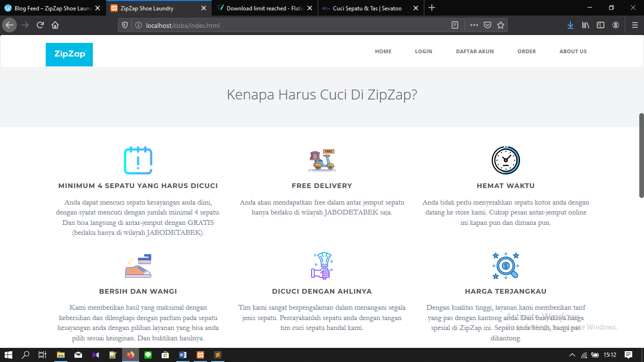Open the Firefox hamburger menu
The width and height of the screenshot is (644, 362).
[x=634, y=25]
